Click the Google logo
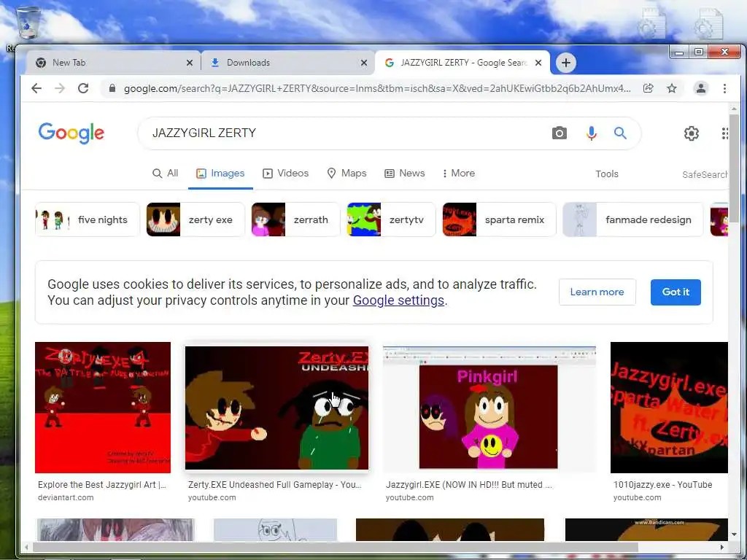747x560 pixels. pos(71,133)
